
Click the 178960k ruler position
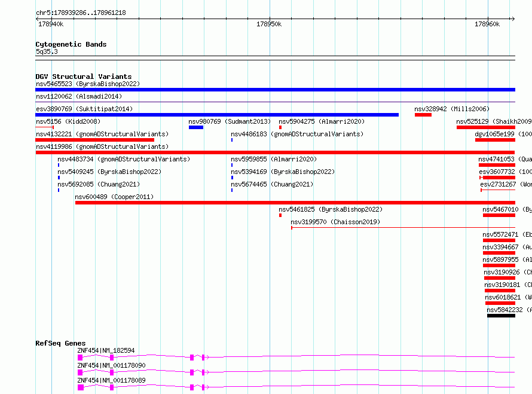click(487, 24)
